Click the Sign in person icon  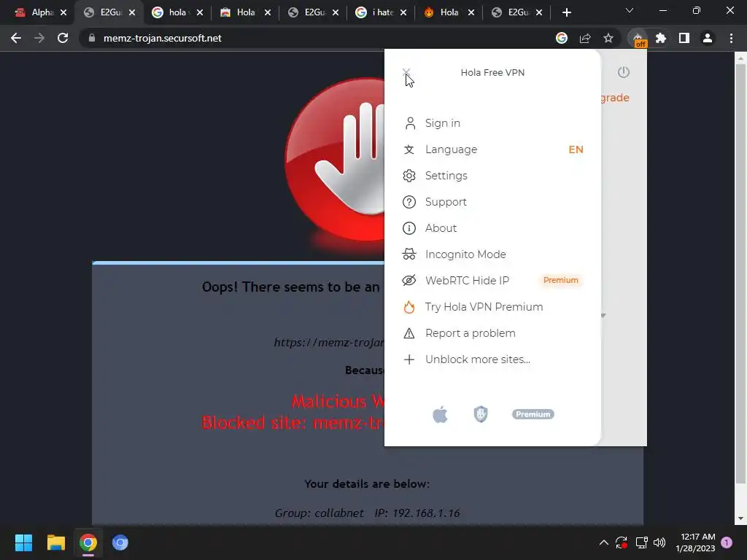point(410,123)
